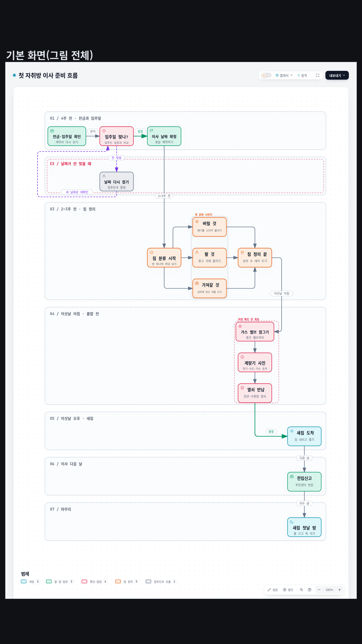
Task: Select the 잔금·입주일 확인 node
Action: (x=67, y=136)
